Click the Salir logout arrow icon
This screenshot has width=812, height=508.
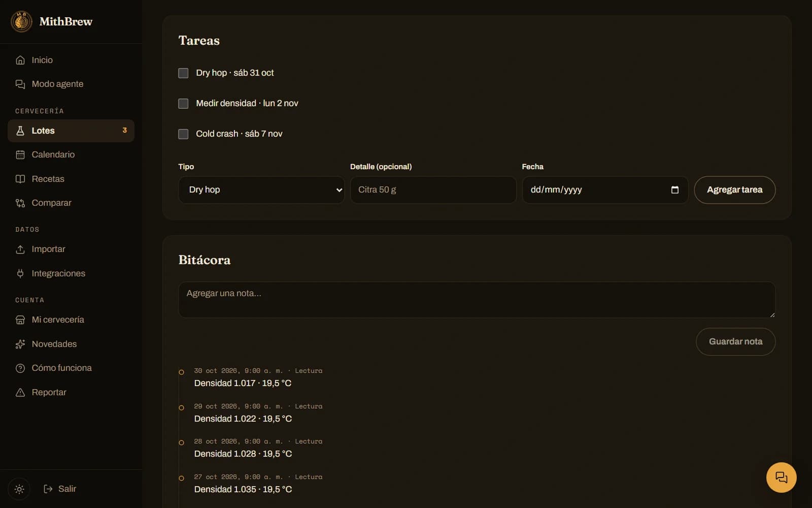point(48,489)
